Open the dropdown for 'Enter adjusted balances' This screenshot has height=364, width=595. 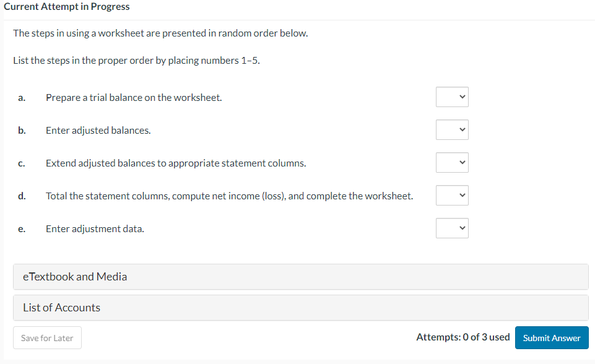coord(451,129)
